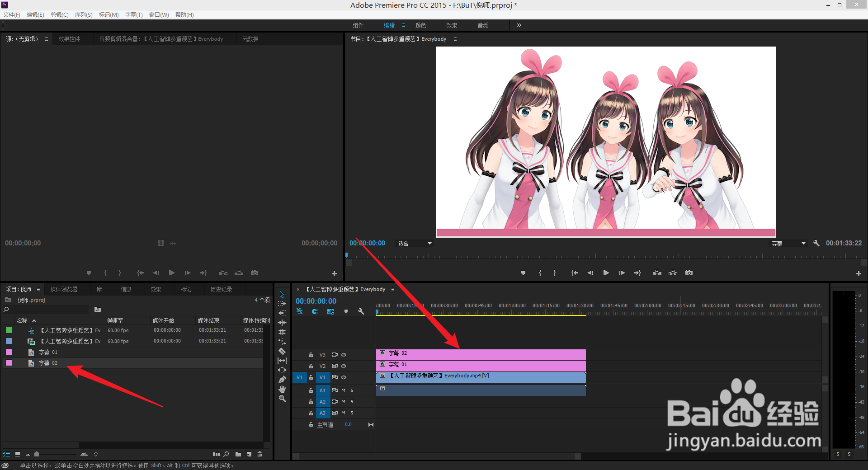
Task: Toggle visibility of track V3
Action: (344, 355)
